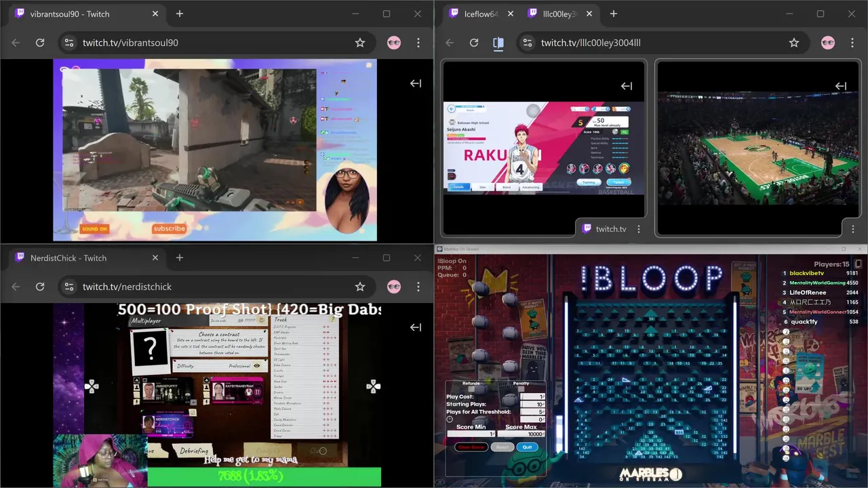Close the vibrantsoul90 - Twitch tab
The width and height of the screenshot is (868, 488).
(x=155, y=14)
